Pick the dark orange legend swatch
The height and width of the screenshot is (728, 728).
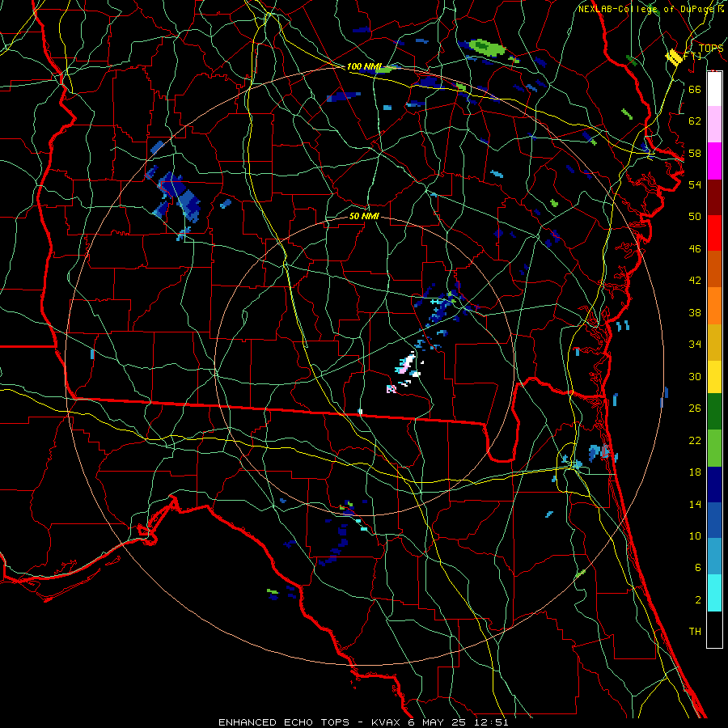[x=714, y=269]
